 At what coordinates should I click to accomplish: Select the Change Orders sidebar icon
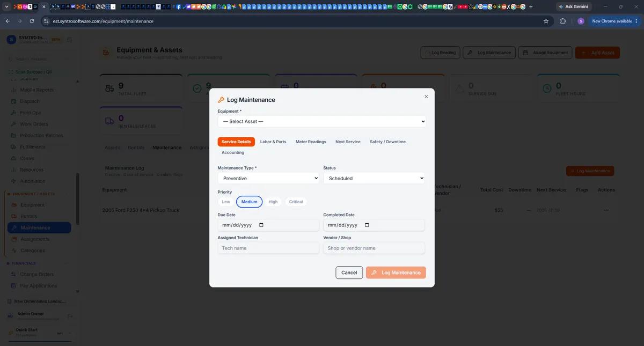click(14, 274)
